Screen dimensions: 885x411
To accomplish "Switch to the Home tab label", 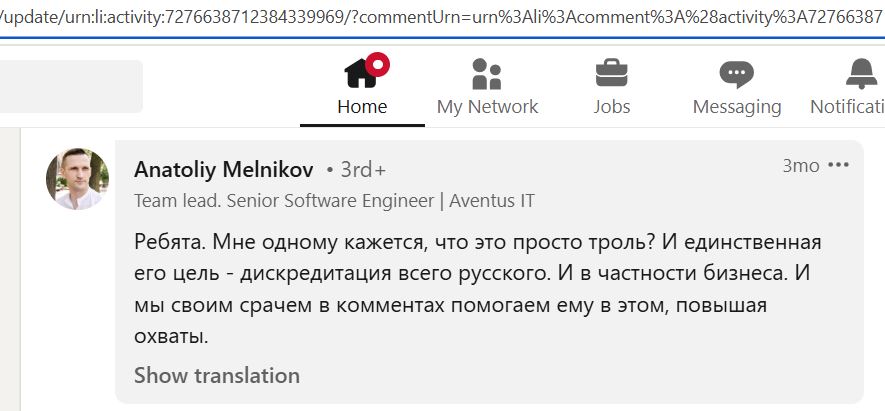I will (362, 107).
